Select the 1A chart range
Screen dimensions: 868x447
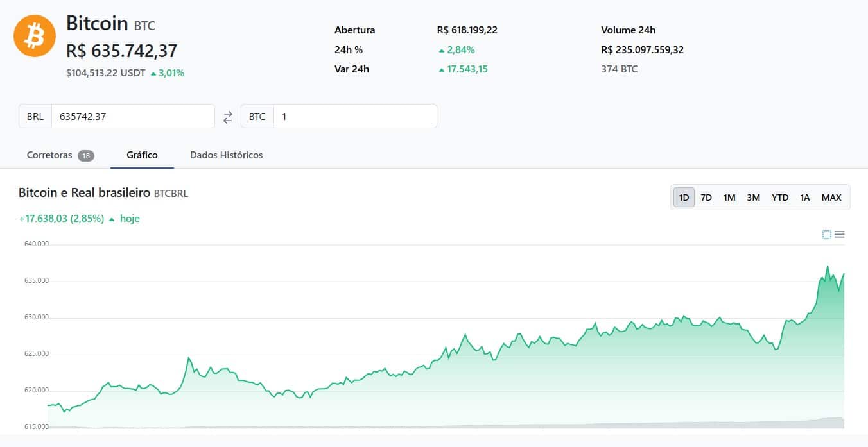pyautogui.click(x=805, y=198)
